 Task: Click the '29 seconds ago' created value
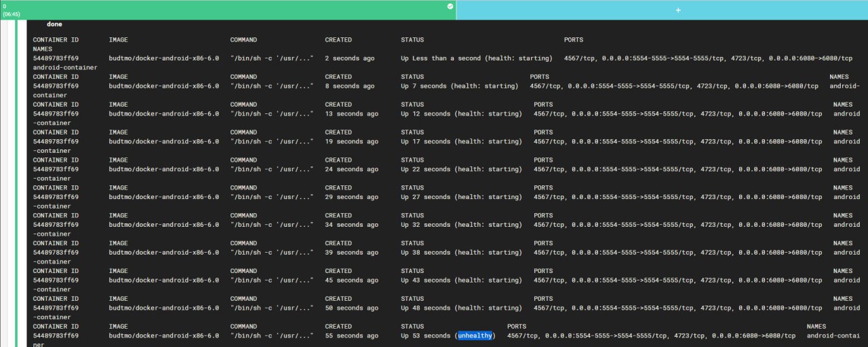(351, 197)
